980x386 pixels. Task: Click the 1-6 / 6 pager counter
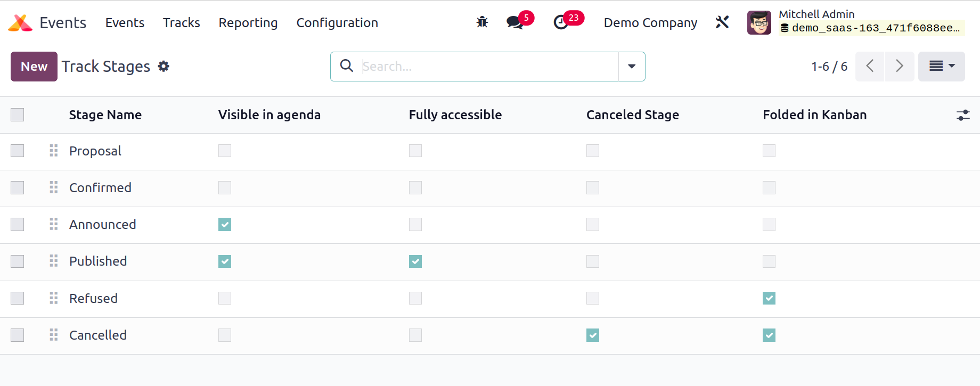coord(829,66)
